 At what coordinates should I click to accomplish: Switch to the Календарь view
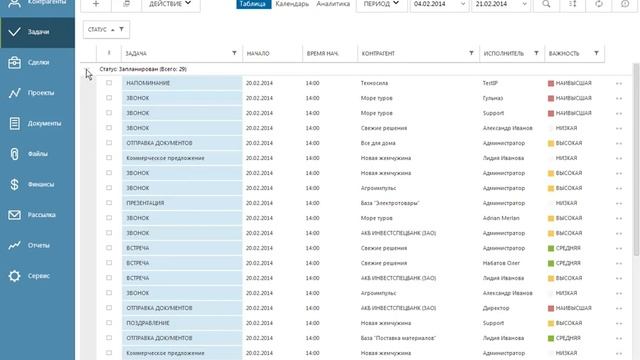[x=292, y=4]
